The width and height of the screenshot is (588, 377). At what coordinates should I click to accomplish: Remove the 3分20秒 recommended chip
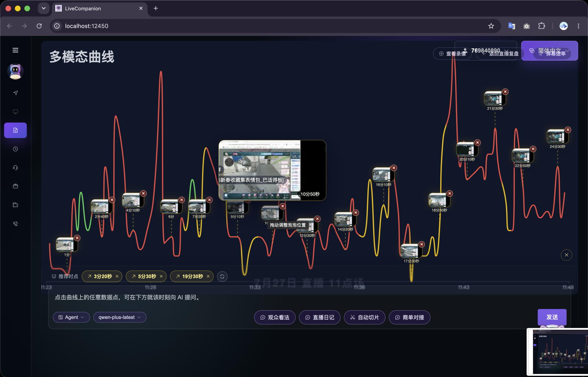pos(117,276)
